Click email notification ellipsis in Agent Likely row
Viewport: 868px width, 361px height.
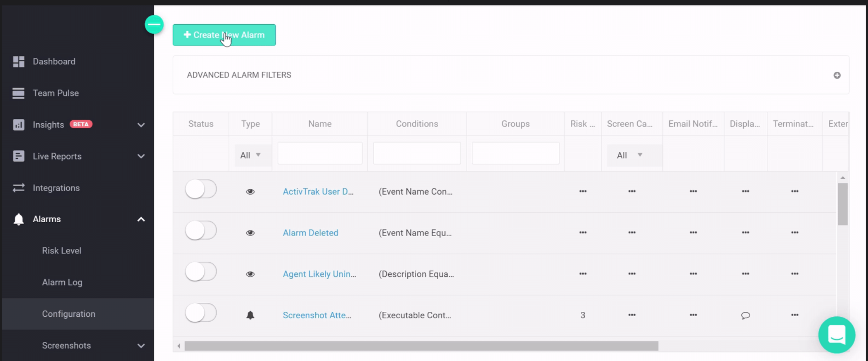(693, 274)
